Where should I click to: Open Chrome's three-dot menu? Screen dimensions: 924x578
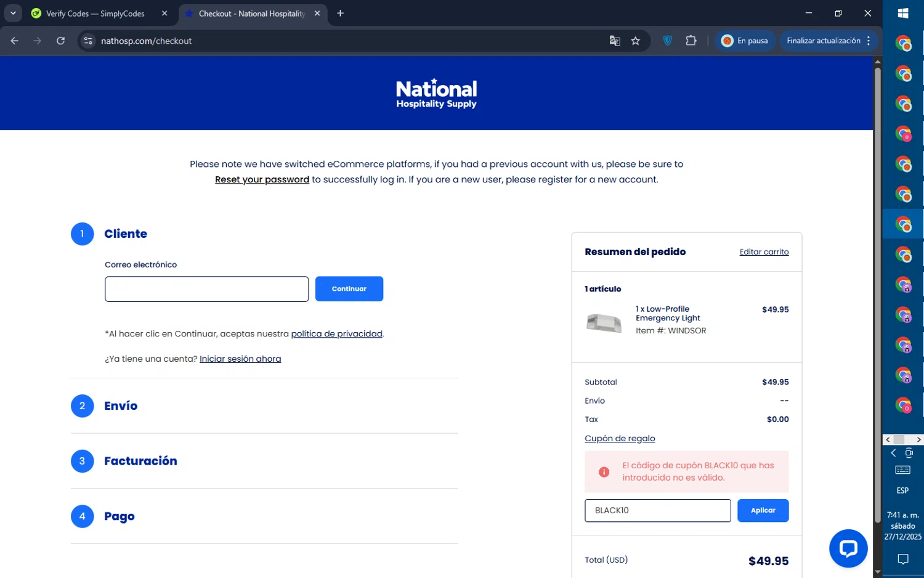pos(869,41)
